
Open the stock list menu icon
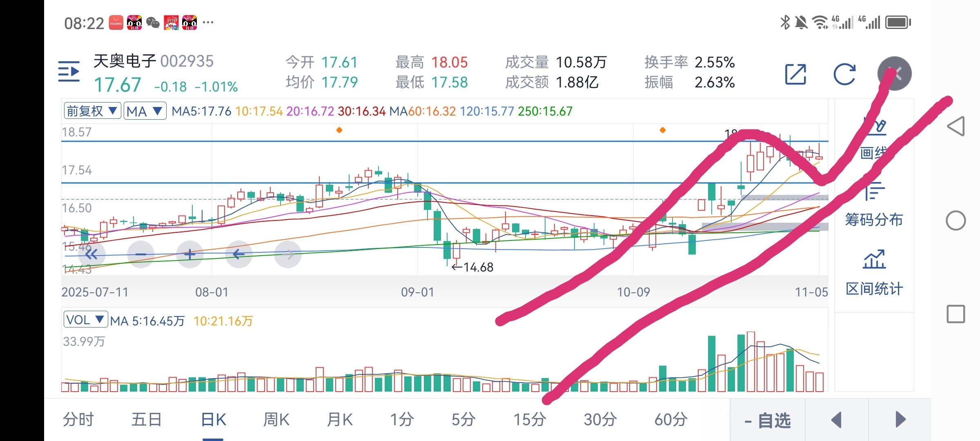click(x=69, y=71)
